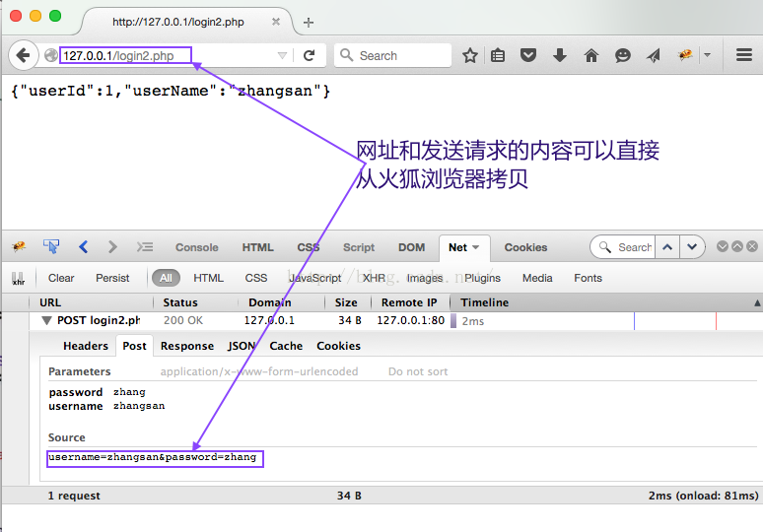Image resolution: width=763 pixels, height=532 pixels.
Task: Open the Headers request tab
Action: coord(86,346)
